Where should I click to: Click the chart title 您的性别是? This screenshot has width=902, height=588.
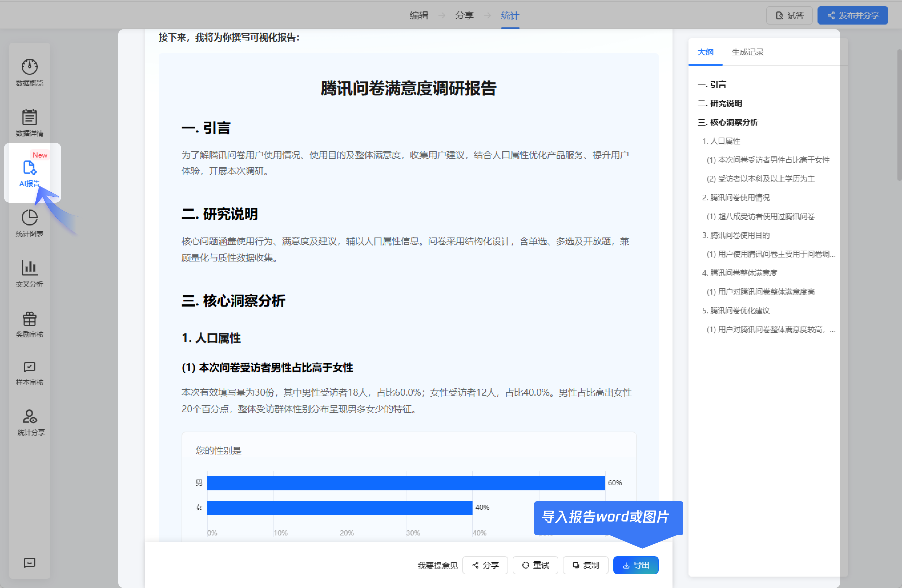[x=218, y=450]
